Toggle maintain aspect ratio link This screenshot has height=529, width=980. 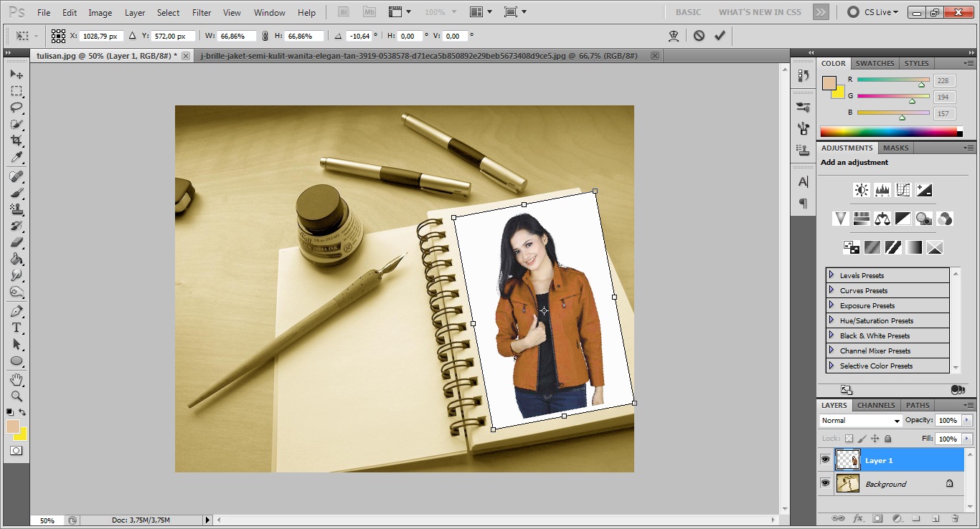tap(265, 36)
